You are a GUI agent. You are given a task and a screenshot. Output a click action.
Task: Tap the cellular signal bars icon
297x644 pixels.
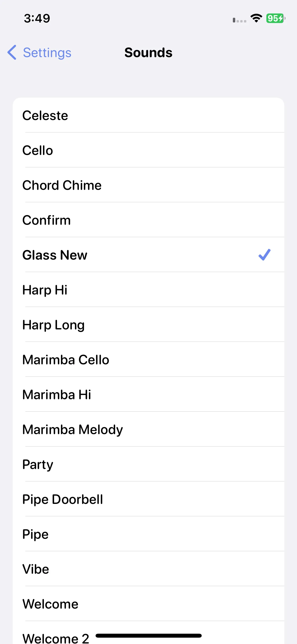point(239,20)
